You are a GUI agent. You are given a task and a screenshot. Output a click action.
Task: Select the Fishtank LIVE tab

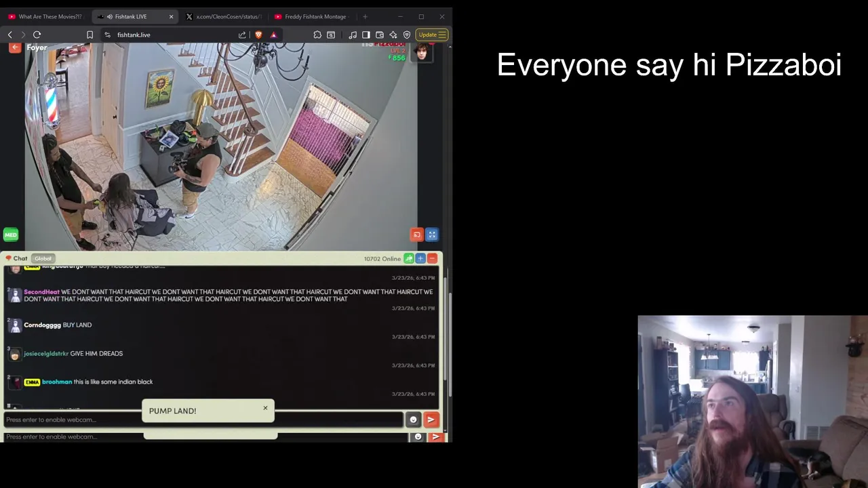coord(134,16)
